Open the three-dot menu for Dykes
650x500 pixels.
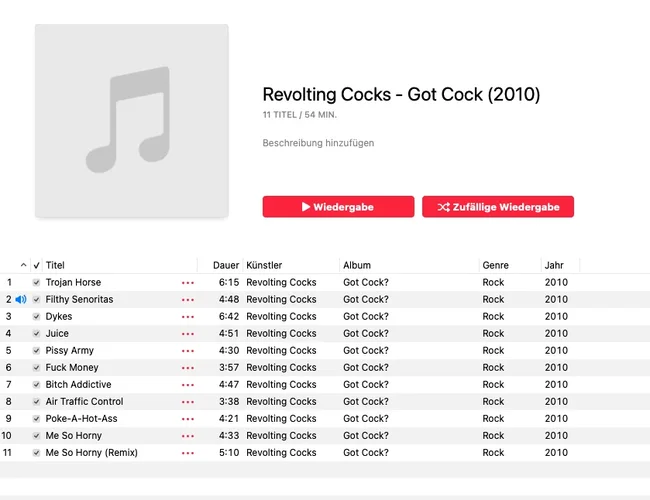tap(188, 317)
